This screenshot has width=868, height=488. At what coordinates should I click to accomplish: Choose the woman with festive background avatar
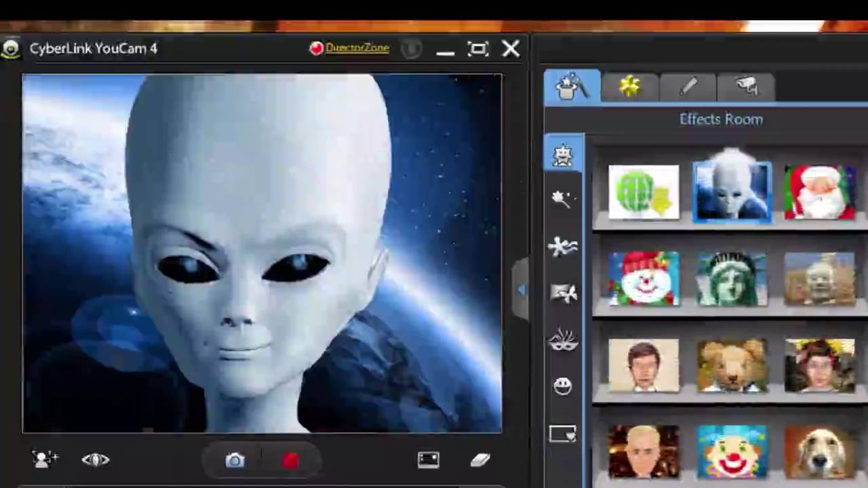[820, 365]
